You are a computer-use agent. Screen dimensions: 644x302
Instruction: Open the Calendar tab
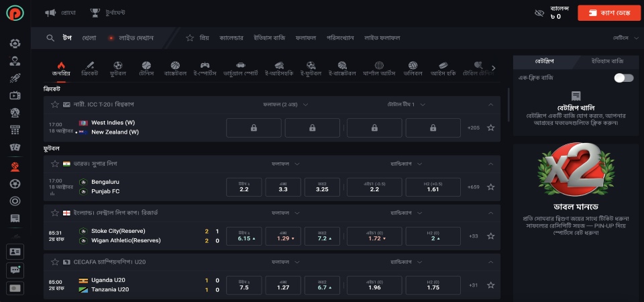(x=231, y=38)
